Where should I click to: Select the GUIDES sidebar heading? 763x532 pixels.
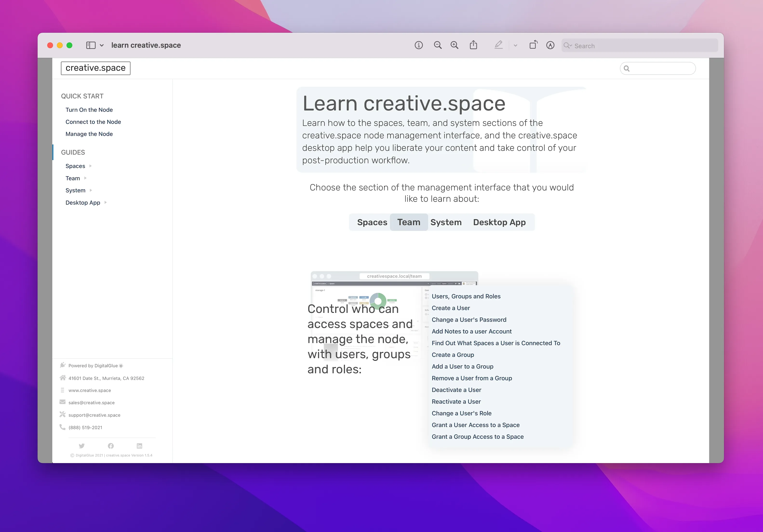pyautogui.click(x=73, y=152)
